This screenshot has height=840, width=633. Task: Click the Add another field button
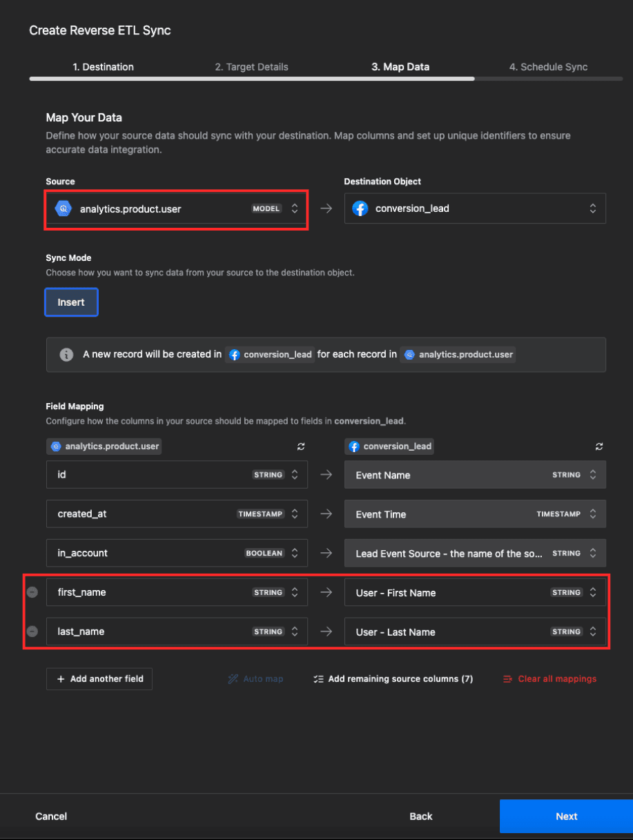point(99,678)
